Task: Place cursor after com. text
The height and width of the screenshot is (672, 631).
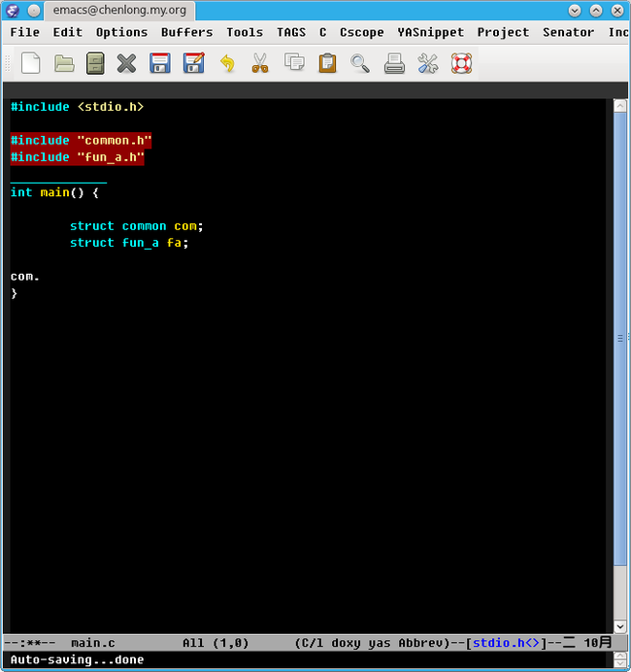Action: (x=40, y=277)
